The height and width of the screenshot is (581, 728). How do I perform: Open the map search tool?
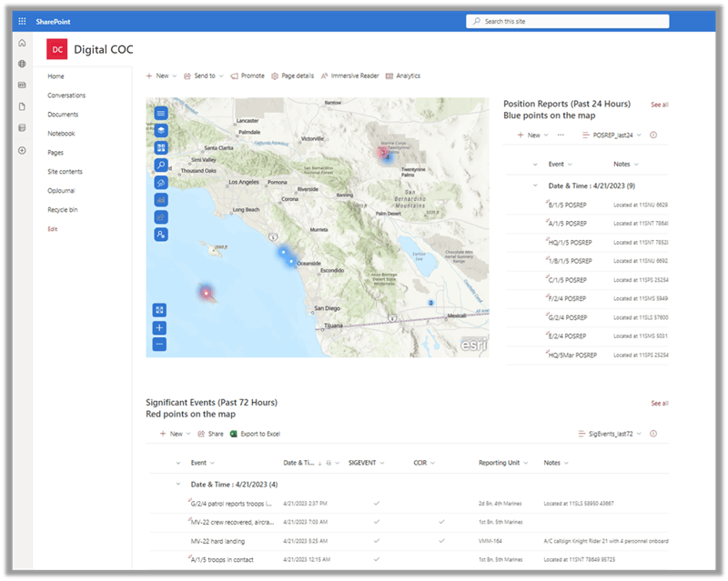[161, 165]
